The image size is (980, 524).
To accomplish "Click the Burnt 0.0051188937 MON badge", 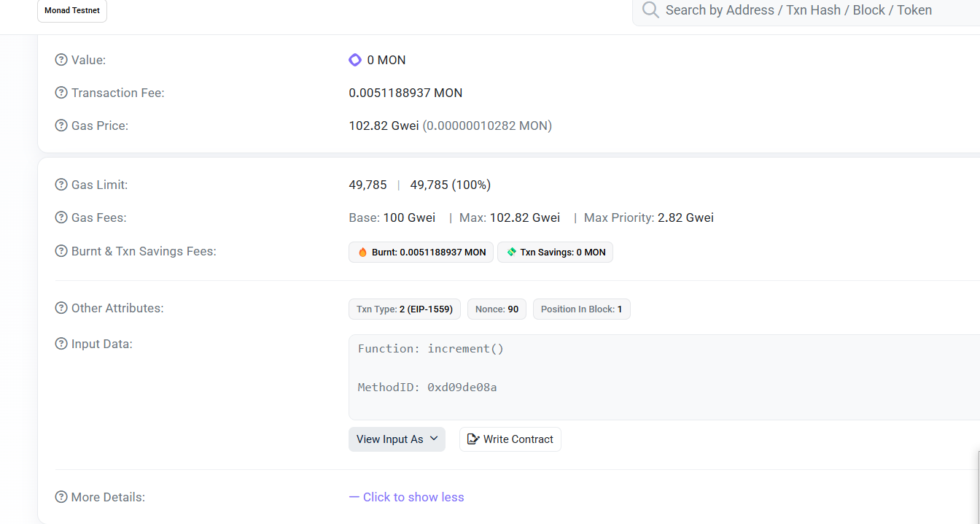I will click(421, 253).
